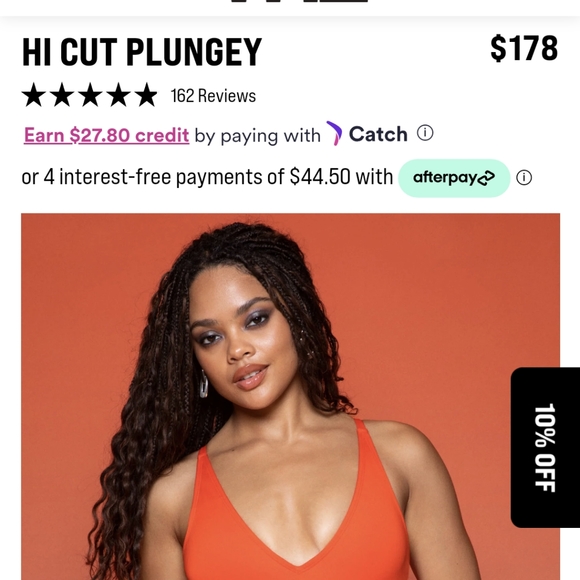Click the Afterpay loop arrows icon
Viewport: 580px width, 580px height.
(x=486, y=178)
